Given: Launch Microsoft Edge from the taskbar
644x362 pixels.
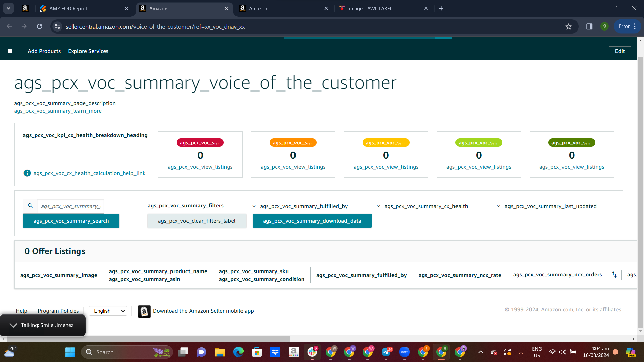Looking at the screenshot, I should coord(238,352).
